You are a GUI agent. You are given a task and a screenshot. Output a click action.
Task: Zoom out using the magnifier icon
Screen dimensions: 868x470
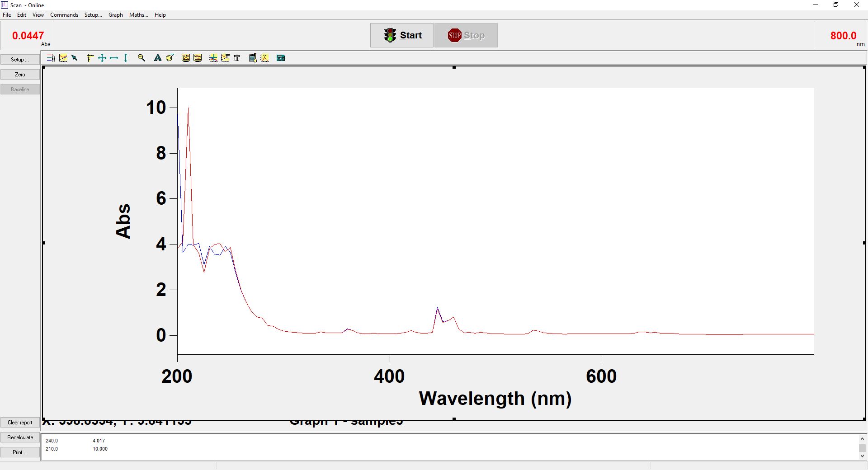[141, 58]
